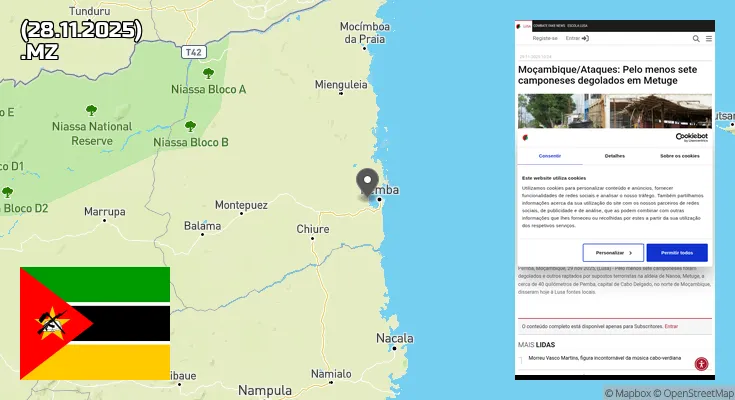The height and width of the screenshot is (400, 735).
Task: Click the Lusa logo in header
Action: coord(524,26)
